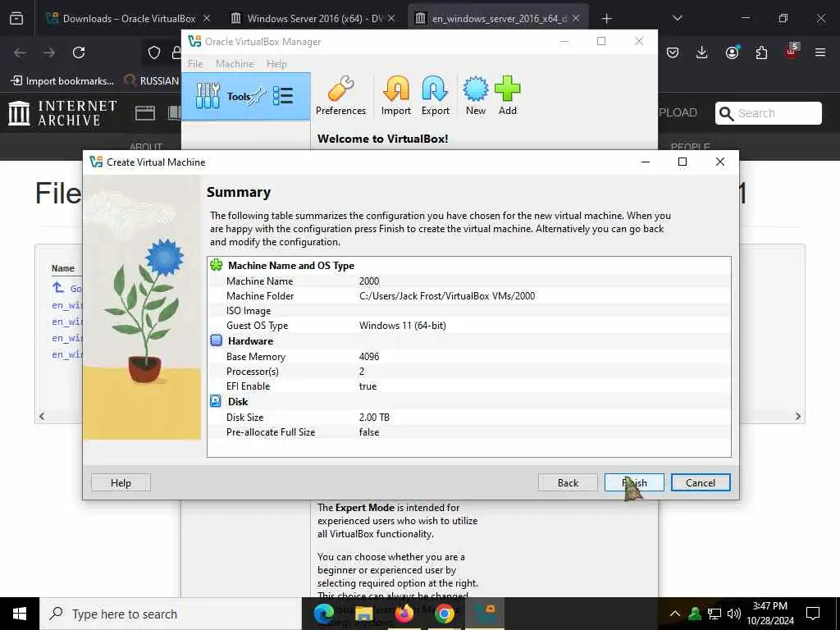Select Pre-allocate Full Size false value
This screenshot has height=630, width=840.
click(369, 432)
